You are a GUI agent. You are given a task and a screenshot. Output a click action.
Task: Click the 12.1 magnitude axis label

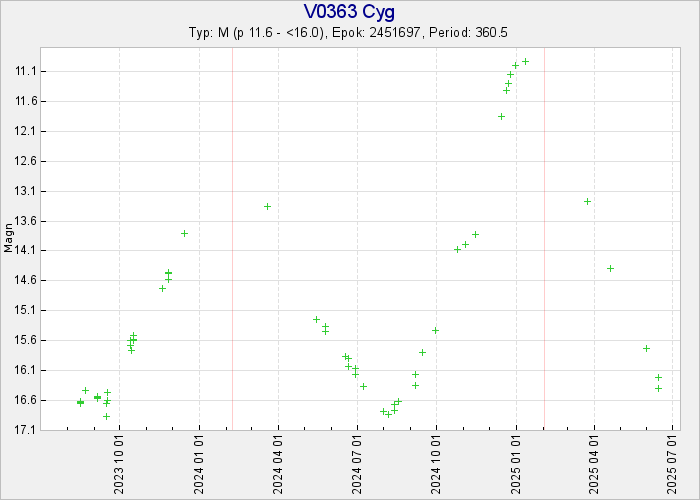[x=25, y=131]
